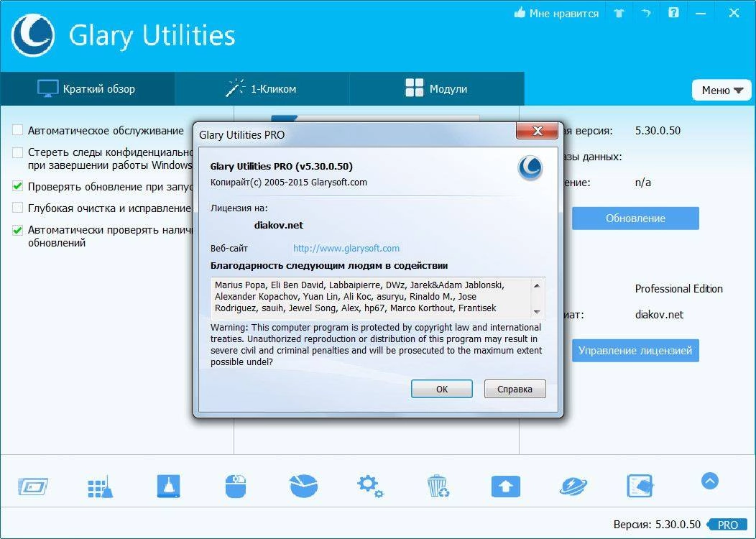Click 'Благодарность следующим людям в содействии' heading

point(329,266)
